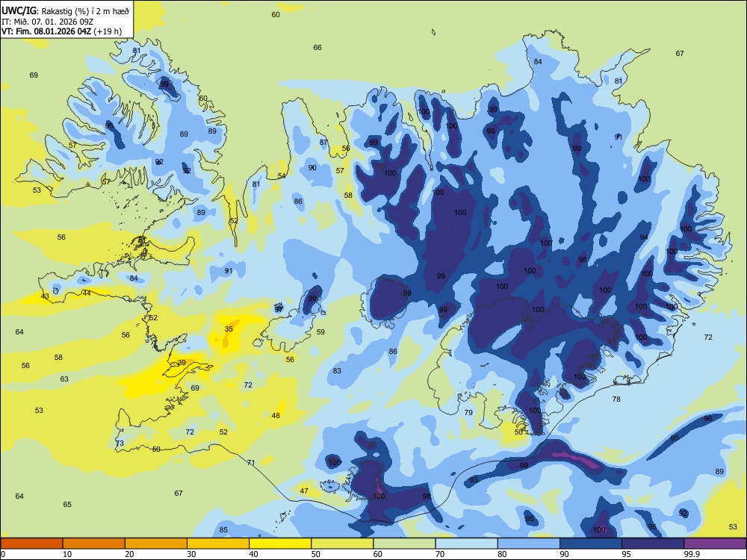Select the map value 47
747x560 pixels.
click(304, 491)
